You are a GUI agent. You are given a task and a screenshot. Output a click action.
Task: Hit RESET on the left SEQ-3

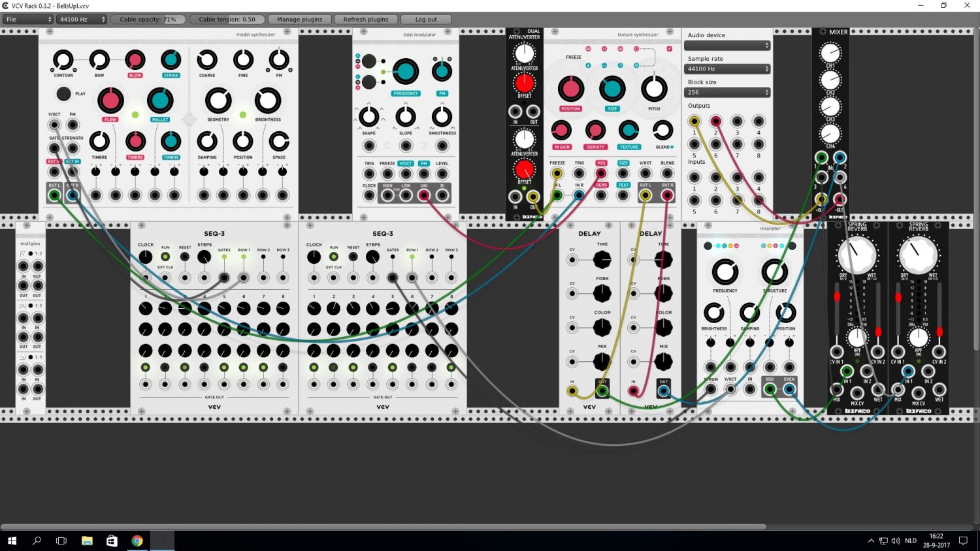(x=185, y=257)
